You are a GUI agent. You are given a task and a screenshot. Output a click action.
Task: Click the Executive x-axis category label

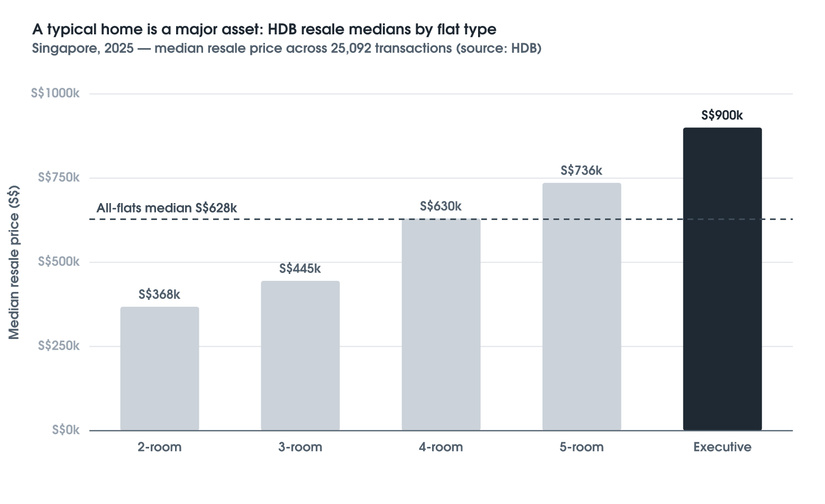point(722,447)
